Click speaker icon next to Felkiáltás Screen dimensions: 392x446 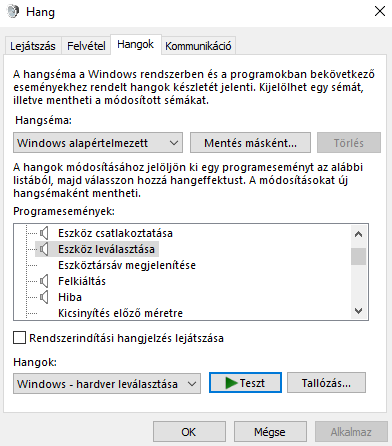(x=44, y=281)
